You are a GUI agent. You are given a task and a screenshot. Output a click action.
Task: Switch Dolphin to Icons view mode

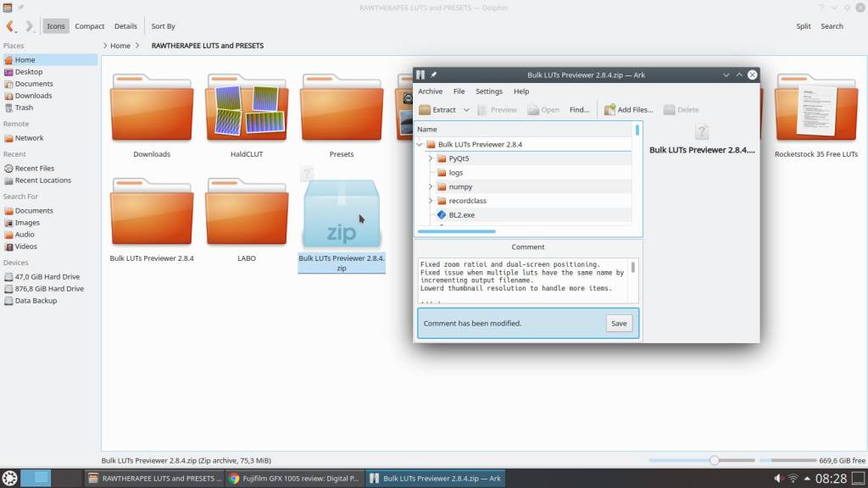coord(56,26)
